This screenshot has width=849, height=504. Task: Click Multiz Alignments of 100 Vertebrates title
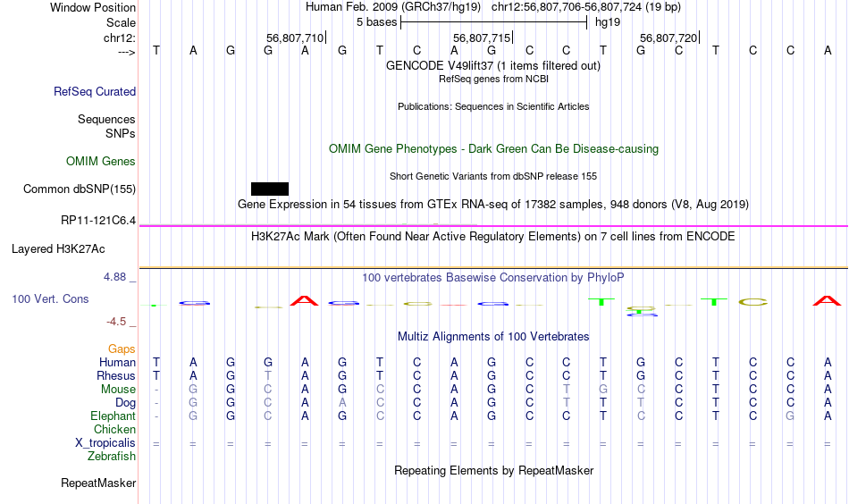point(493,337)
